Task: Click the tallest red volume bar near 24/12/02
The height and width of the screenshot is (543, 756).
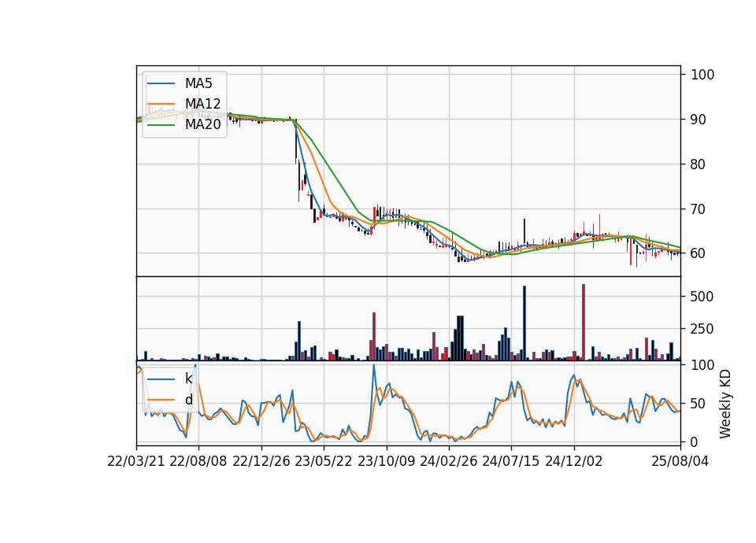Action: (x=584, y=323)
